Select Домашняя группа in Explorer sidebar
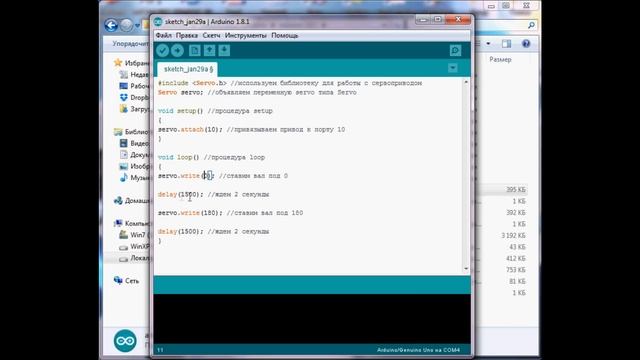The width and height of the screenshot is (640, 360). (131, 201)
